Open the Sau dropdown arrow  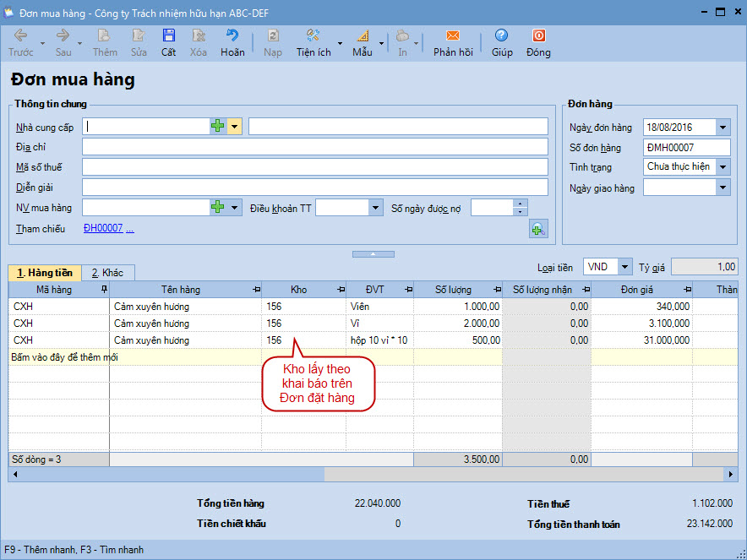(x=80, y=43)
